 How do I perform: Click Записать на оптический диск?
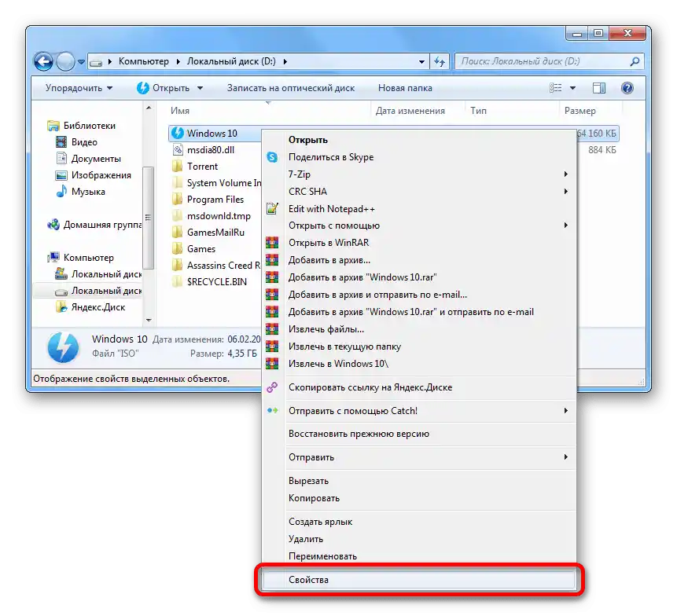click(291, 88)
